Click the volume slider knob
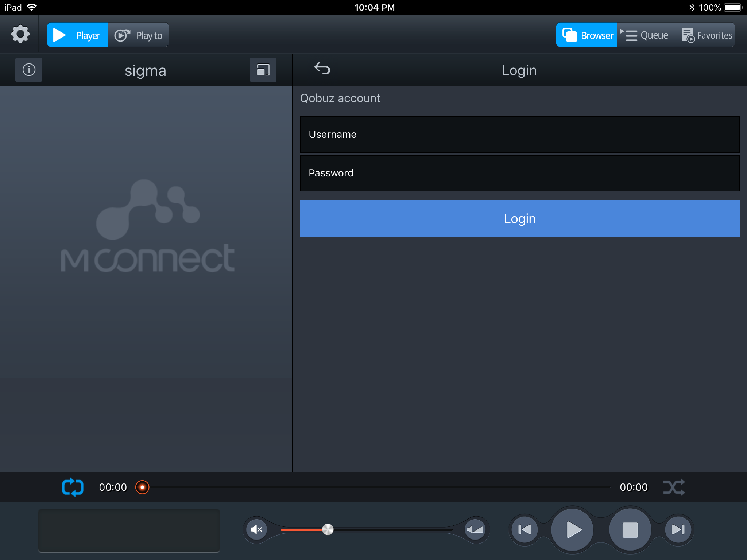 [x=328, y=529]
